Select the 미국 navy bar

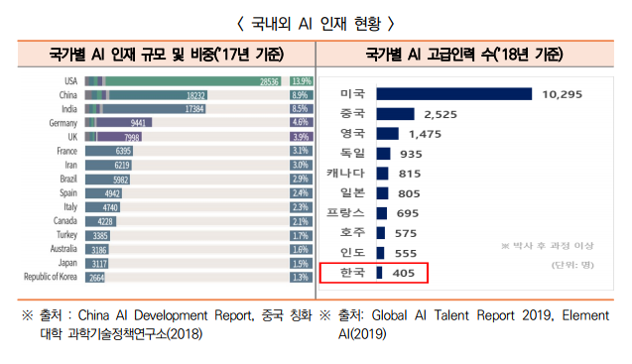(x=454, y=94)
